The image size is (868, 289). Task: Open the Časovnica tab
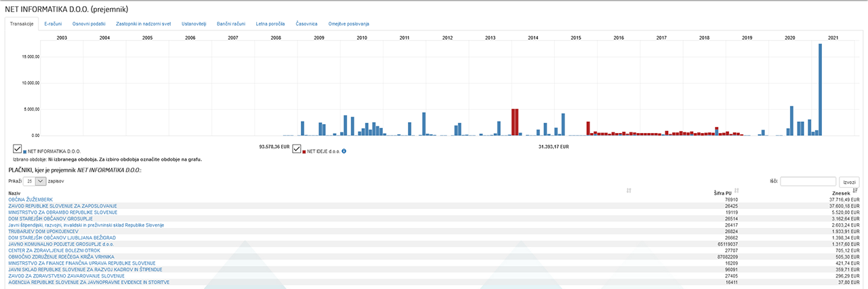[307, 24]
